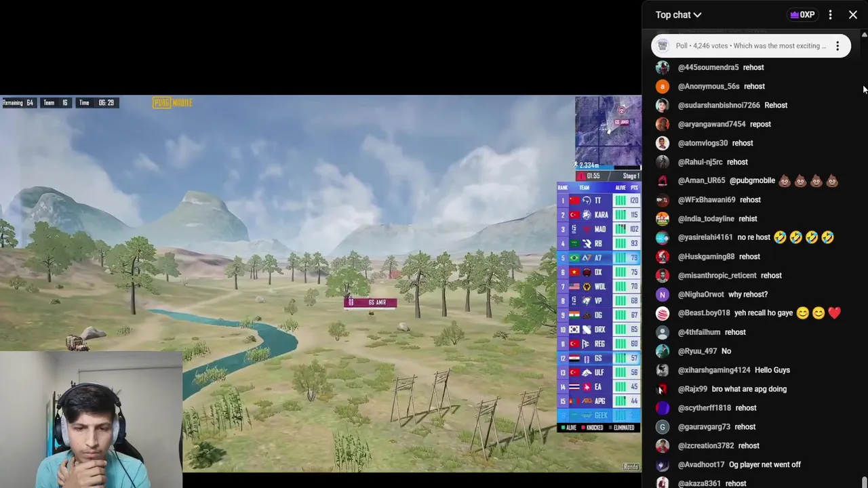Click the streamer webcam overlay in video
868x488 pixels.
pyautogui.click(x=91, y=419)
